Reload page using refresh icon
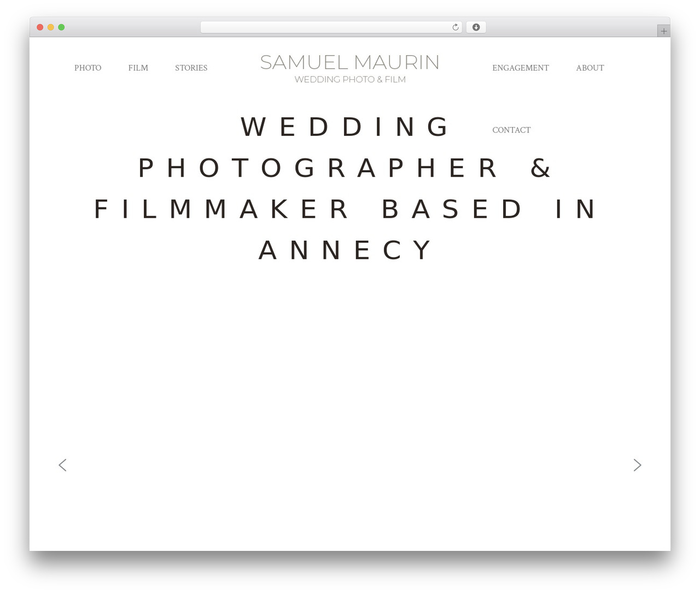Screen dimensions: 700x593 click(455, 27)
